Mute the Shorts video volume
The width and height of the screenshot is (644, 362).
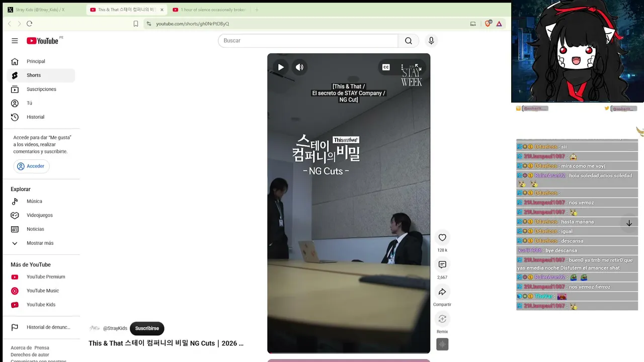299,67
